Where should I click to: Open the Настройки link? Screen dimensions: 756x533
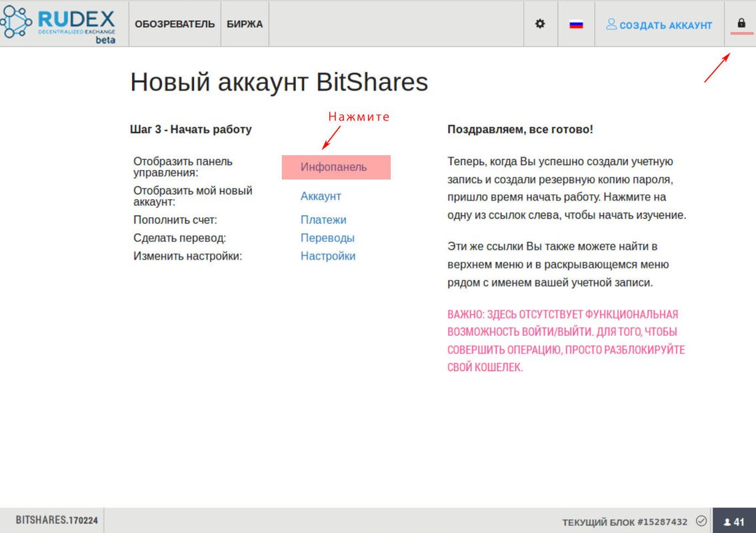[x=328, y=256]
